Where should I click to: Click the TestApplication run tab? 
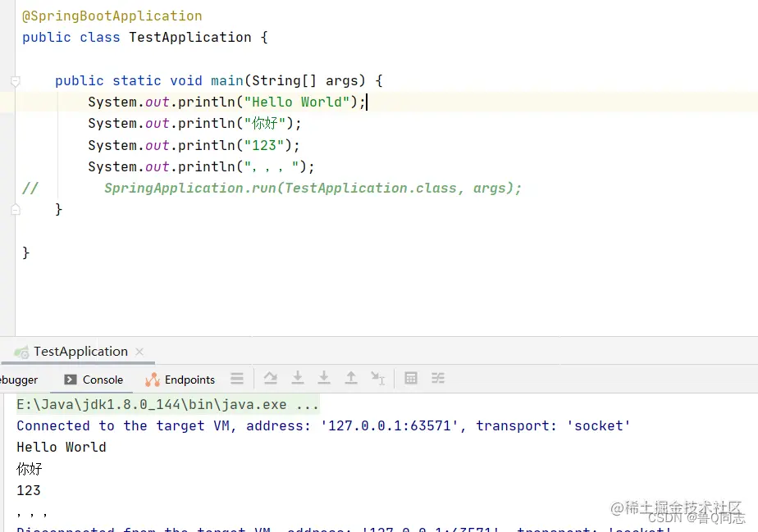click(80, 352)
